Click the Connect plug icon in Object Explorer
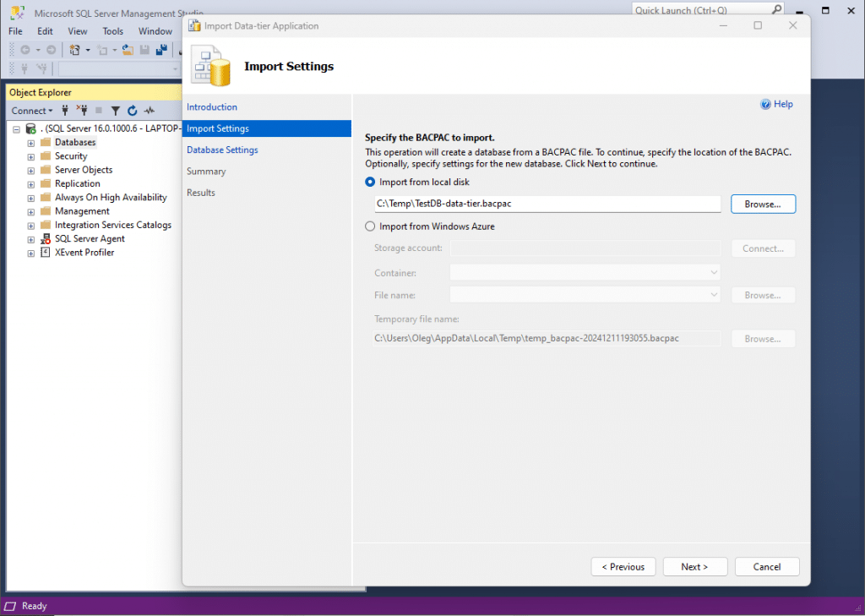Image resolution: width=865 pixels, height=616 pixels. pyautogui.click(x=65, y=111)
